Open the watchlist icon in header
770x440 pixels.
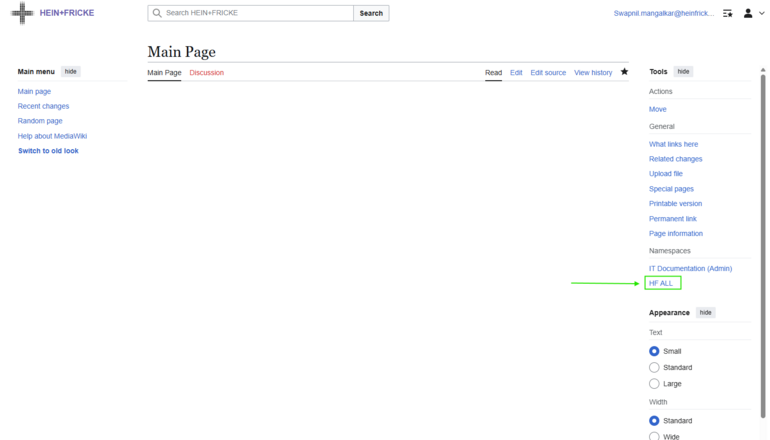point(727,13)
